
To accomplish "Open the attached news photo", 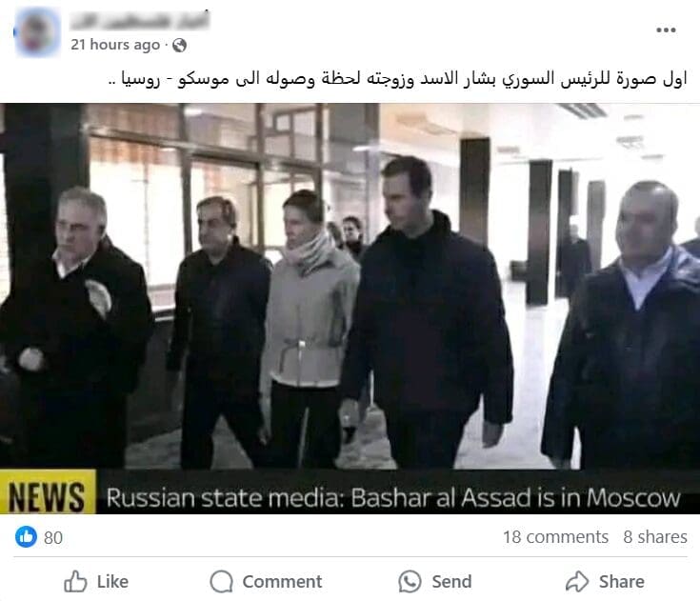I will 350,309.
